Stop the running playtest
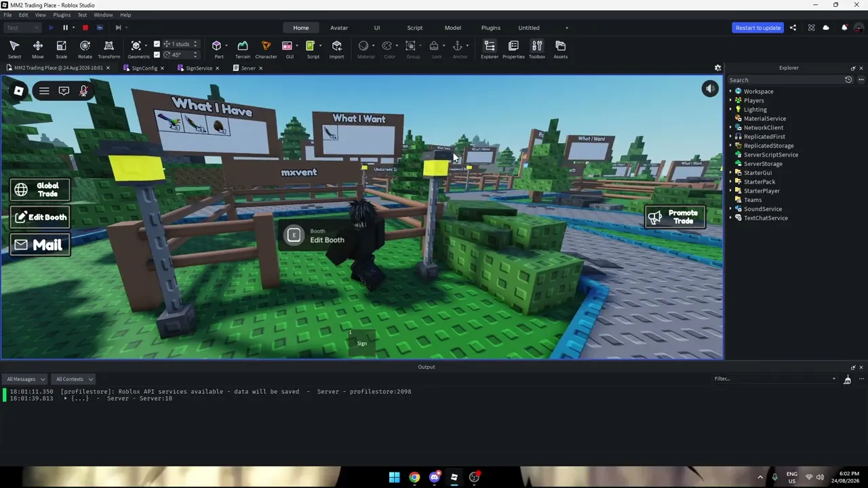This screenshot has width=868, height=488. tap(85, 28)
